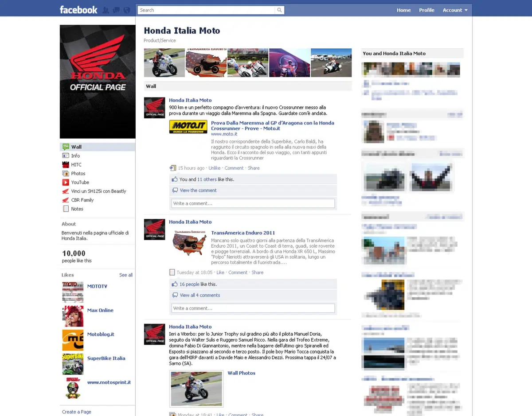Open the 16 people like list

[189, 284]
